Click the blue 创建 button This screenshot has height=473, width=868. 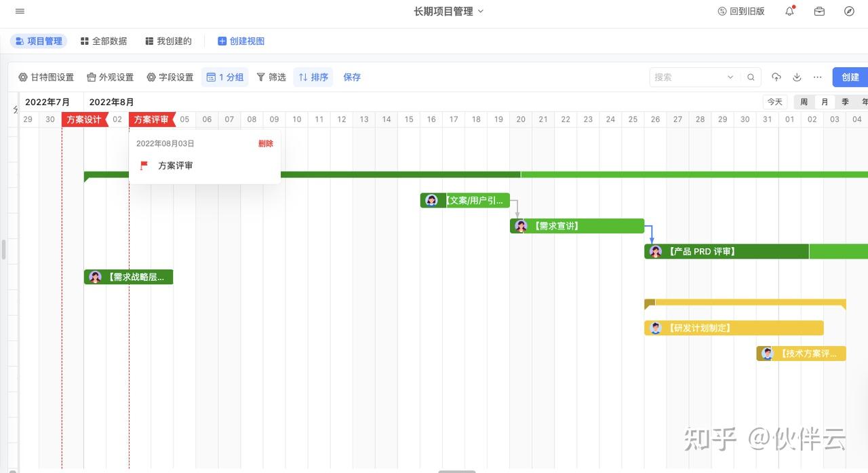tap(850, 77)
